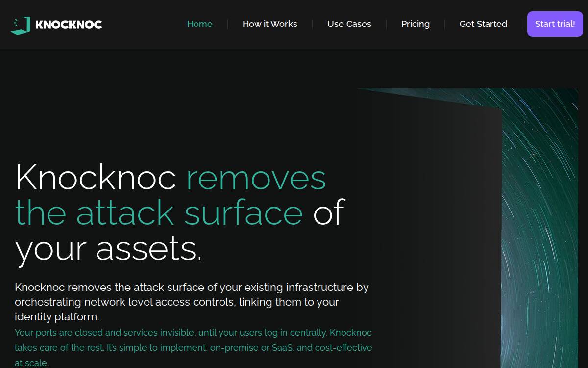Open the Use Cases menu item

coord(349,24)
